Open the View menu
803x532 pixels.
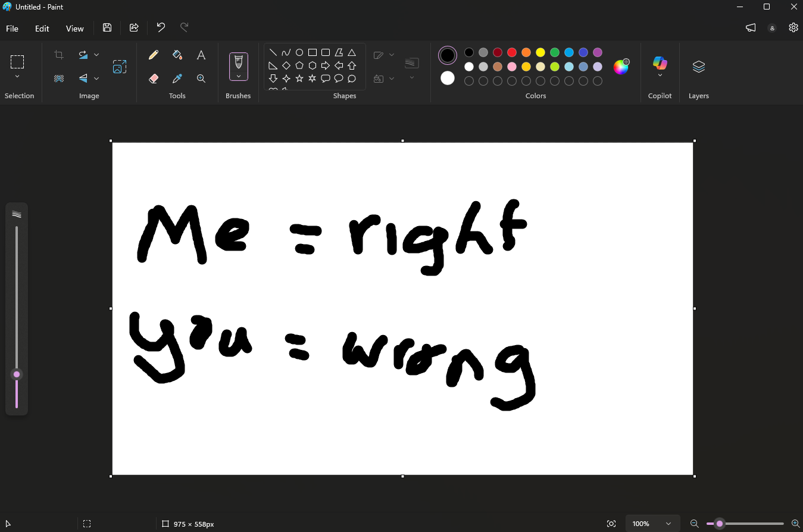[x=74, y=29]
